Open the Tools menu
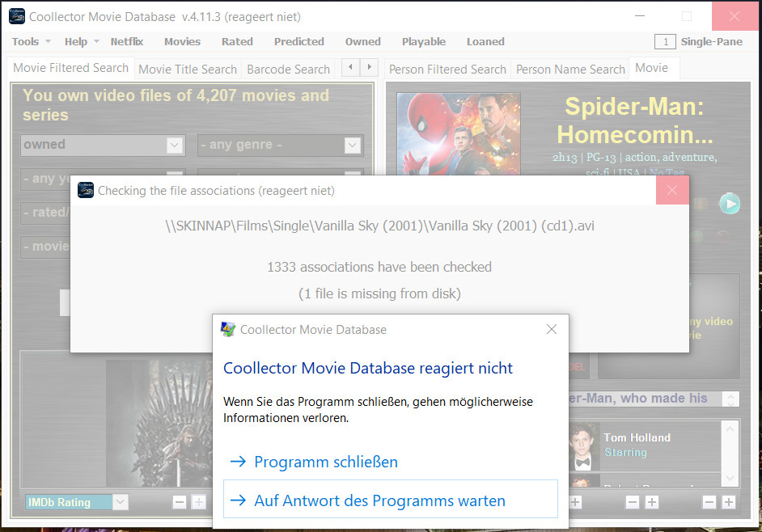 pyautogui.click(x=31, y=42)
